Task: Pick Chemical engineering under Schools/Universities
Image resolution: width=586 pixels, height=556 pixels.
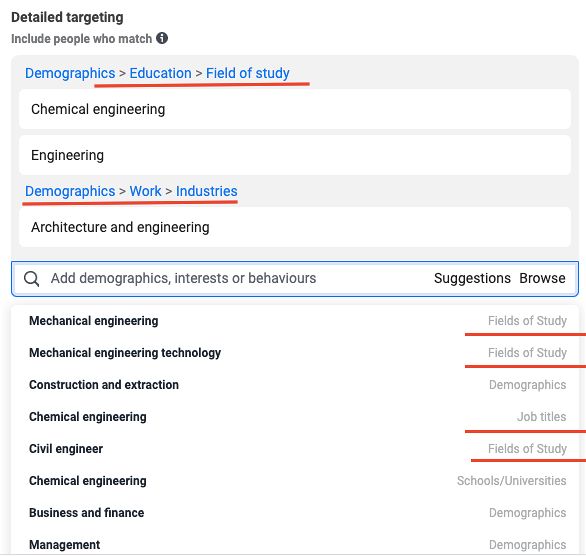Action: [294, 481]
